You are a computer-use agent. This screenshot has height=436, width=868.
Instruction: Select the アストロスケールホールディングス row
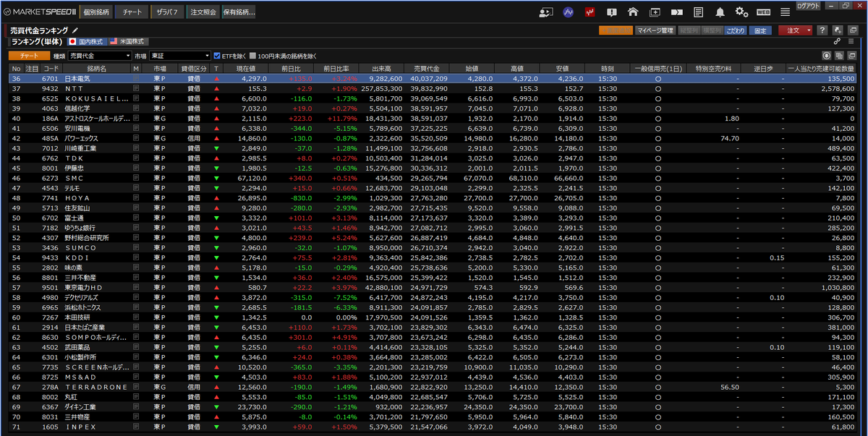(x=434, y=118)
